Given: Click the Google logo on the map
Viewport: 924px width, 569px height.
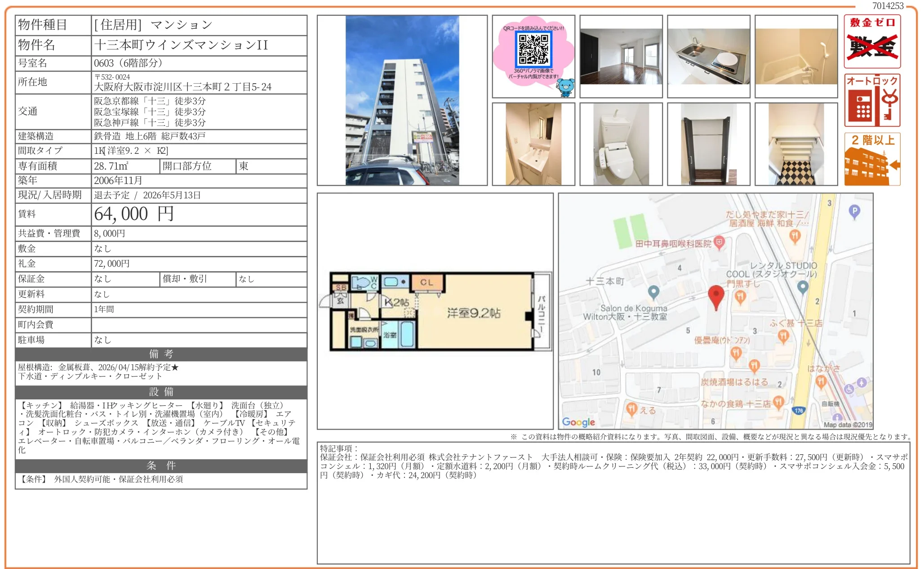Looking at the screenshot, I should pos(578,422).
